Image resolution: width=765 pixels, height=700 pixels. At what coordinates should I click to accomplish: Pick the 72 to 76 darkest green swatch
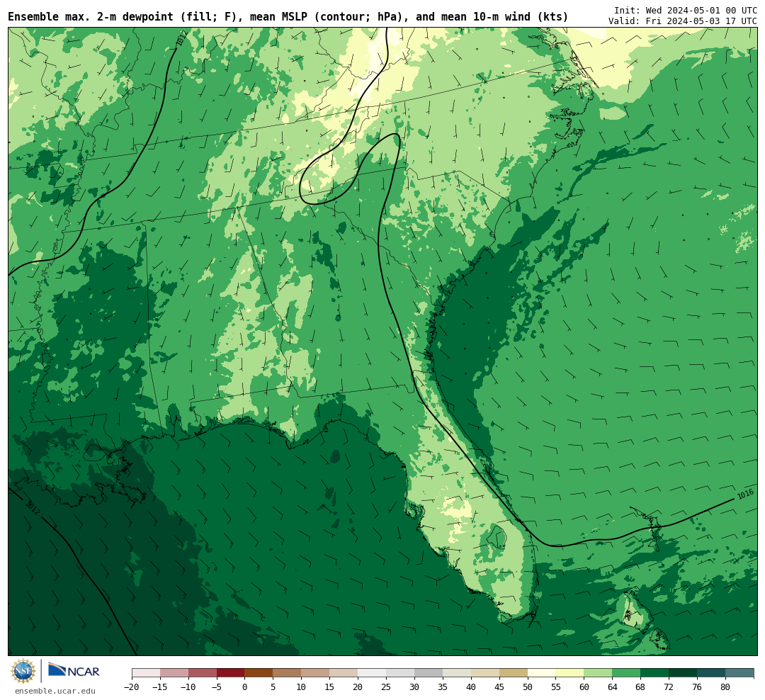coord(684,673)
